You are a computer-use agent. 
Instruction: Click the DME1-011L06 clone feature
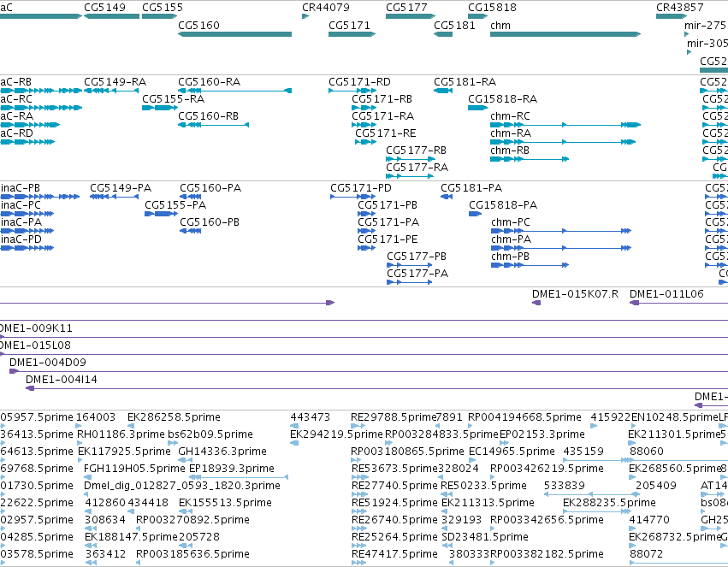pyautogui.click(x=678, y=303)
